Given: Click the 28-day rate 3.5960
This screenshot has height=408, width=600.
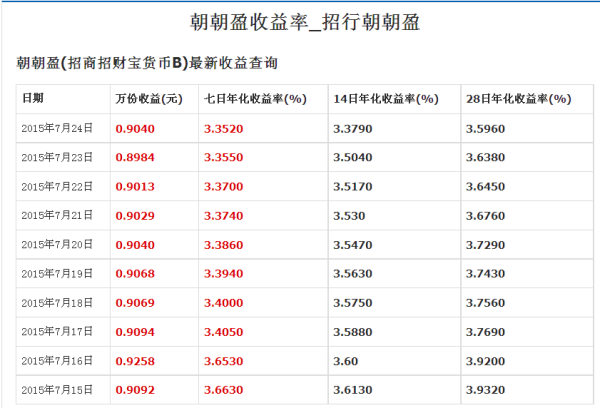Looking at the screenshot, I should [x=486, y=129].
